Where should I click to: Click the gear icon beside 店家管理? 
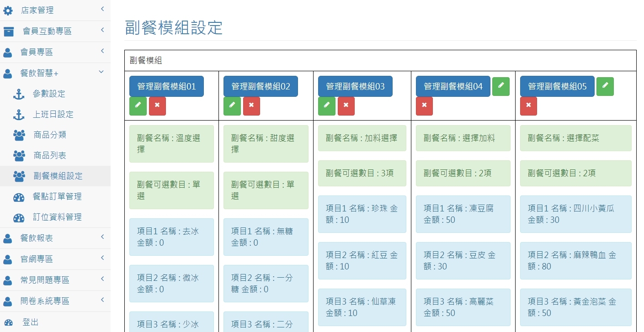[8, 10]
